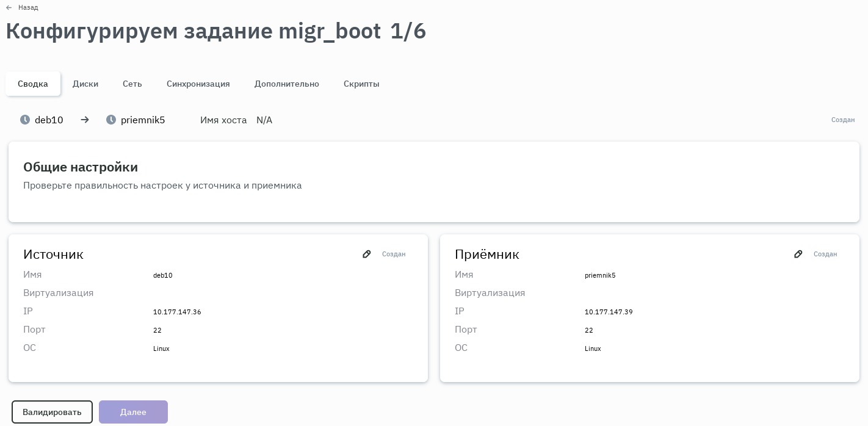Click the clock icon beside priemnik5

click(111, 120)
